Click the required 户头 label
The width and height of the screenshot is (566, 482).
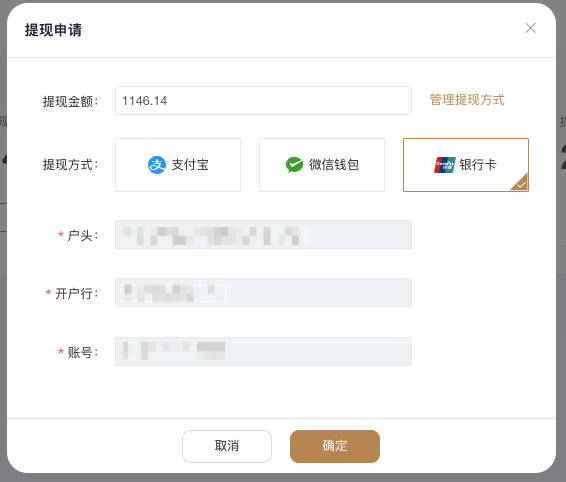click(78, 235)
